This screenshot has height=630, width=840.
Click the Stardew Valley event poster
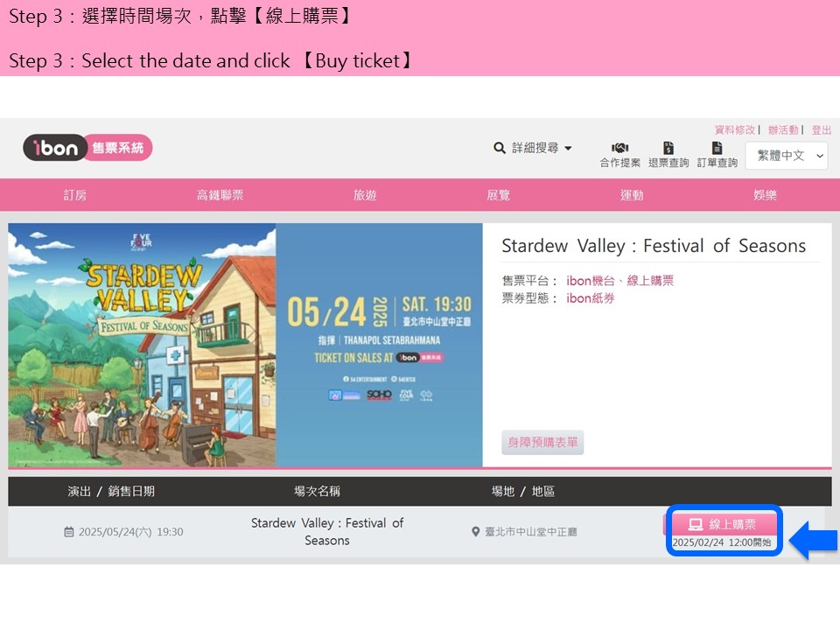click(x=245, y=345)
